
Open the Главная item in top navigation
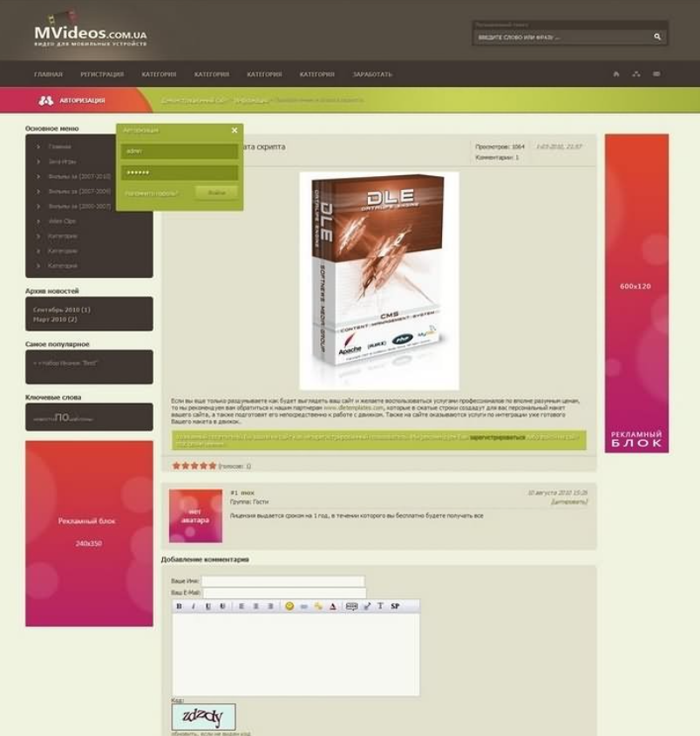point(48,74)
